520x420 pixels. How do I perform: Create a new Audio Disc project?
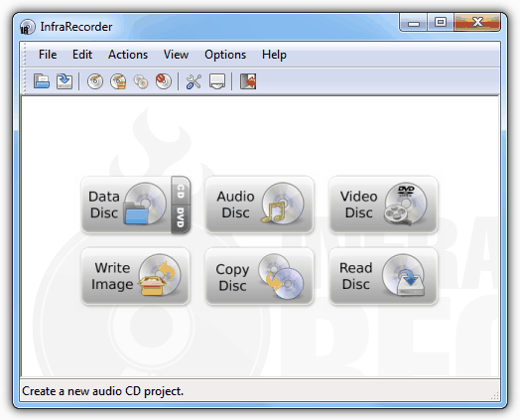coord(259,205)
